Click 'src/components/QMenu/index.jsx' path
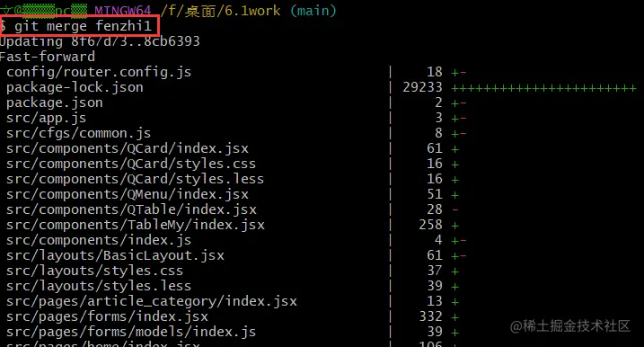644x347 pixels. tap(128, 194)
